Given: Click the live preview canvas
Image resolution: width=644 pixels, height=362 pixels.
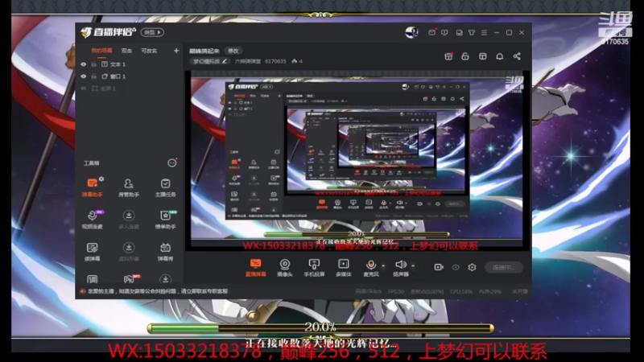Looking at the screenshot, I should 357,160.
